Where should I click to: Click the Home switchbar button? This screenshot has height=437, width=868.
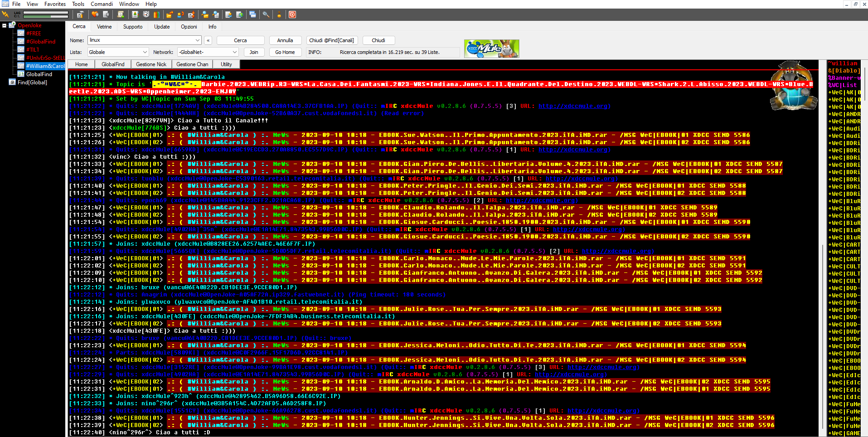click(x=82, y=64)
